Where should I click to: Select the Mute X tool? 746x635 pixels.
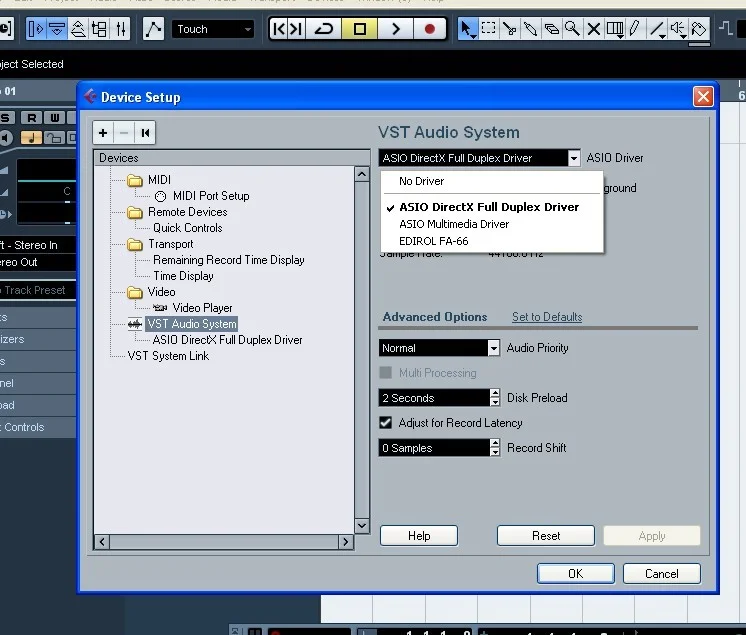point(593,29)
